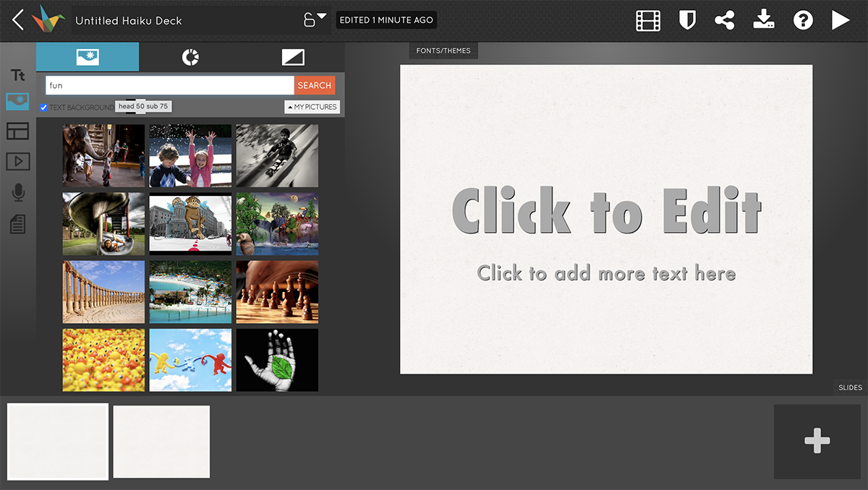Click the Haiku Deck origami bird logo
Viewport: 868px width, 490px height.
point(48,20)
